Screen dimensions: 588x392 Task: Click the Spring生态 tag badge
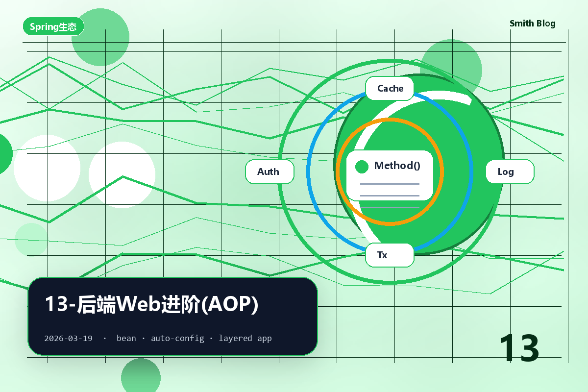pyautogui.click(x=53, y=27)
